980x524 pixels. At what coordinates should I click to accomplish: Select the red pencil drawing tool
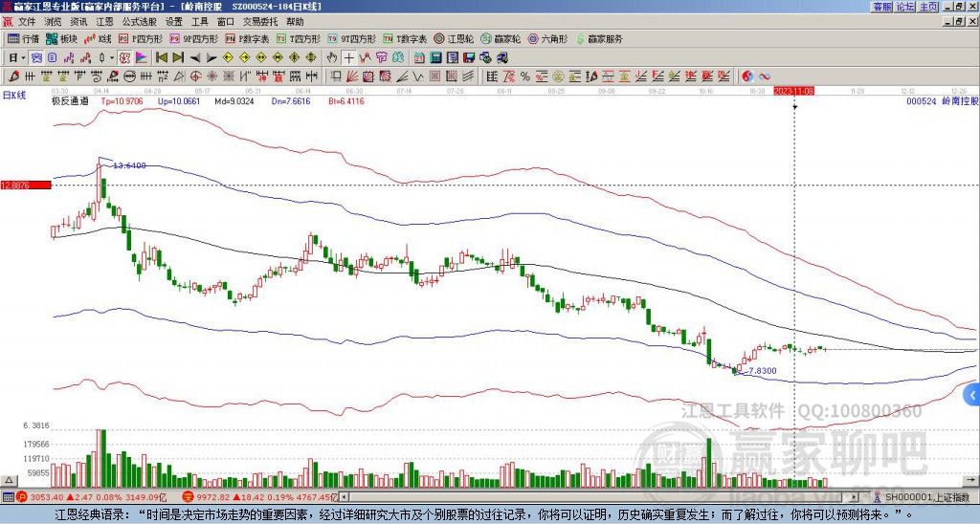click(13, 76)
